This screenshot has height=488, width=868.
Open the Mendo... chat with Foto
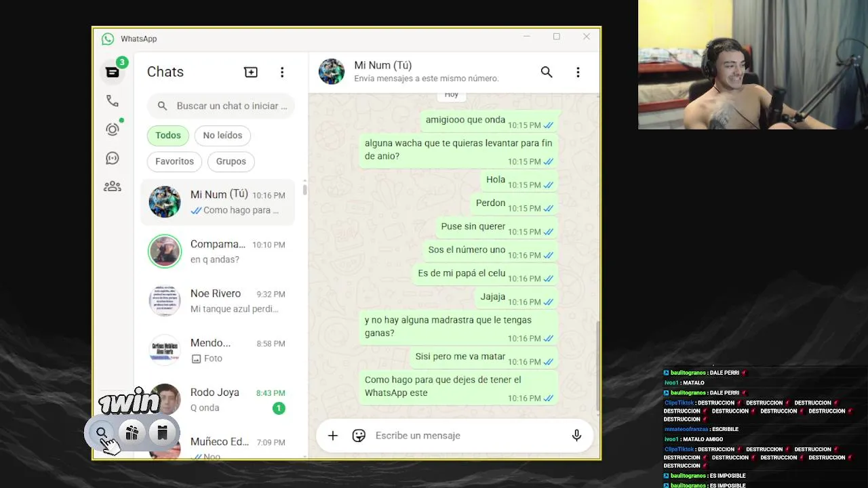pyautogui.click(x=218, y=350)
